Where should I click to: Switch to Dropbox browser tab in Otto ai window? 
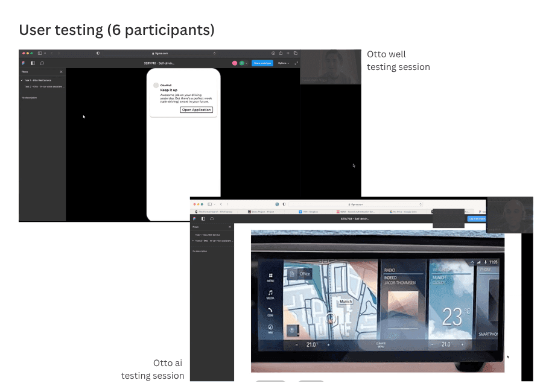(x=310, y=212)
